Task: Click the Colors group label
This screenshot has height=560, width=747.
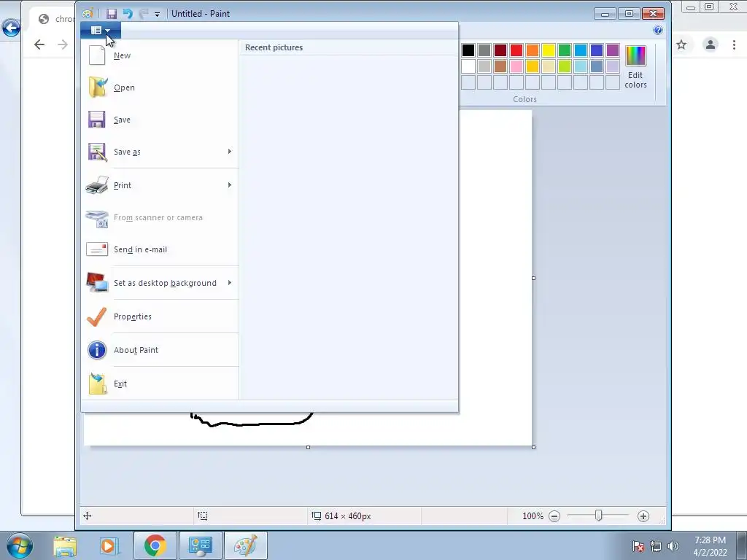Action: (525, 99)
